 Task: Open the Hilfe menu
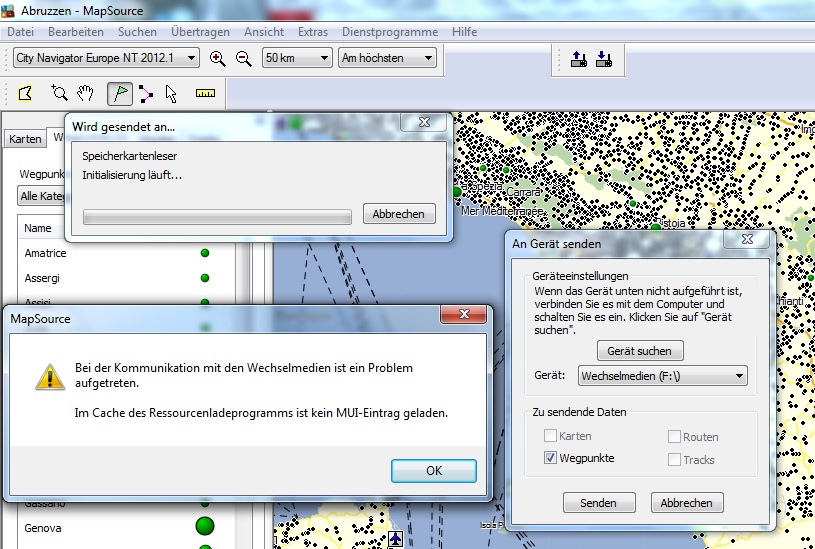coord(464,32)
